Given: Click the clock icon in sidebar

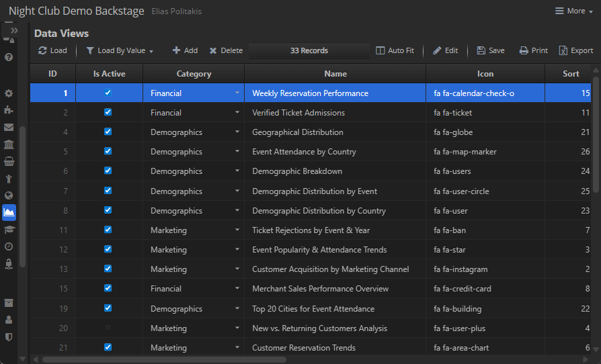Looking at the screenshot, I should point(9,246).
